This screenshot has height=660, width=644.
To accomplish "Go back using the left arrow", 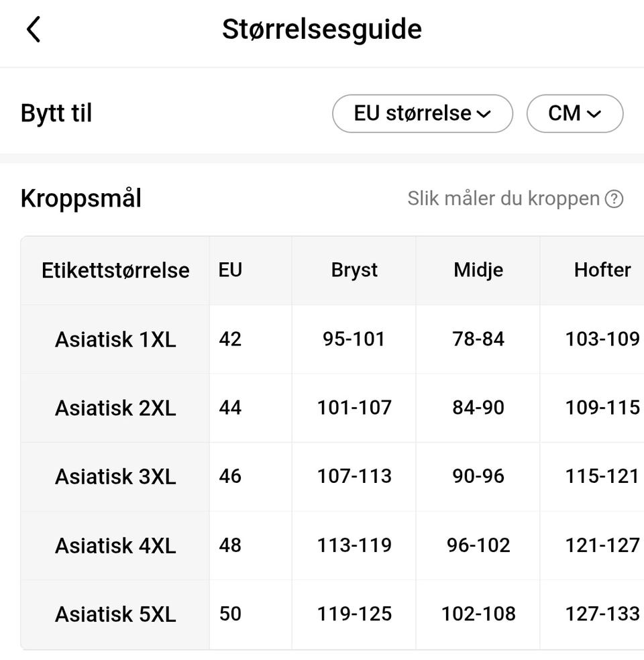I will (x=34, y=30).
